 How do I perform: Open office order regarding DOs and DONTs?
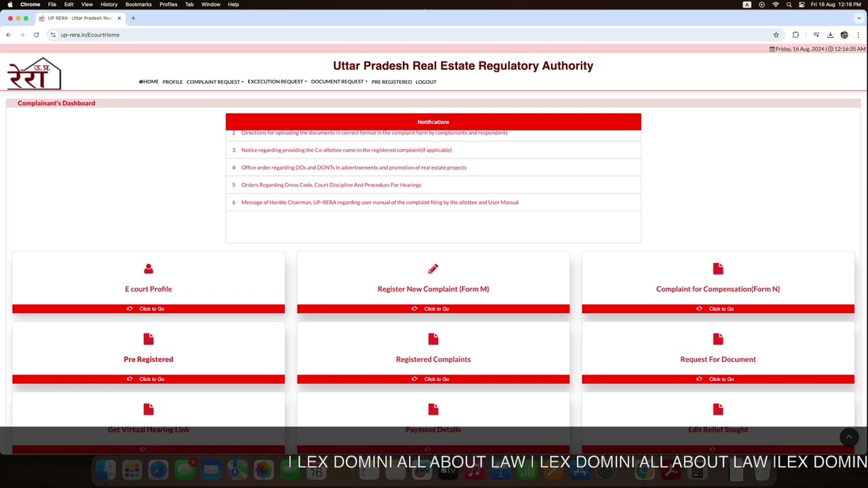354,167
